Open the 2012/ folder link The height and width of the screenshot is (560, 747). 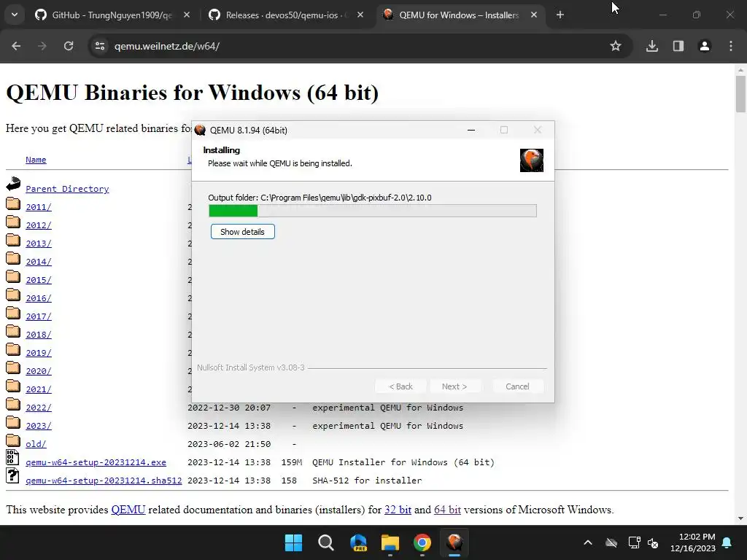(39, 225)
